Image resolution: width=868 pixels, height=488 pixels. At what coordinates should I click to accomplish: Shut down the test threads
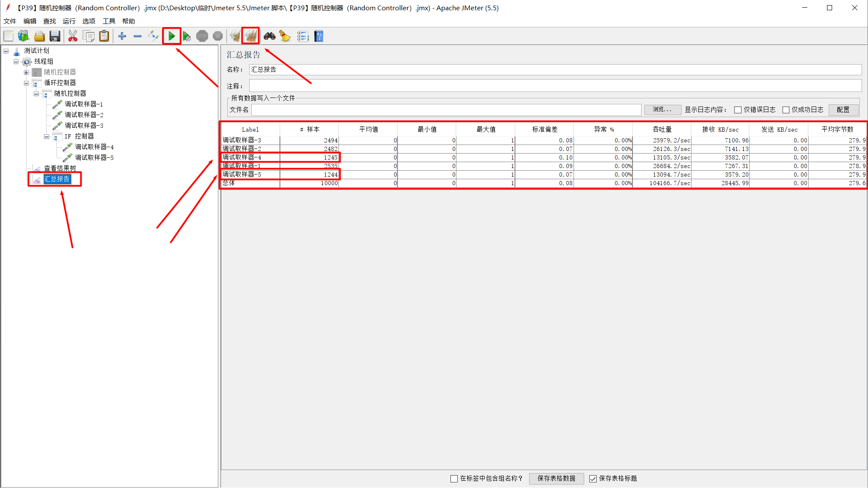pos(218,36)
